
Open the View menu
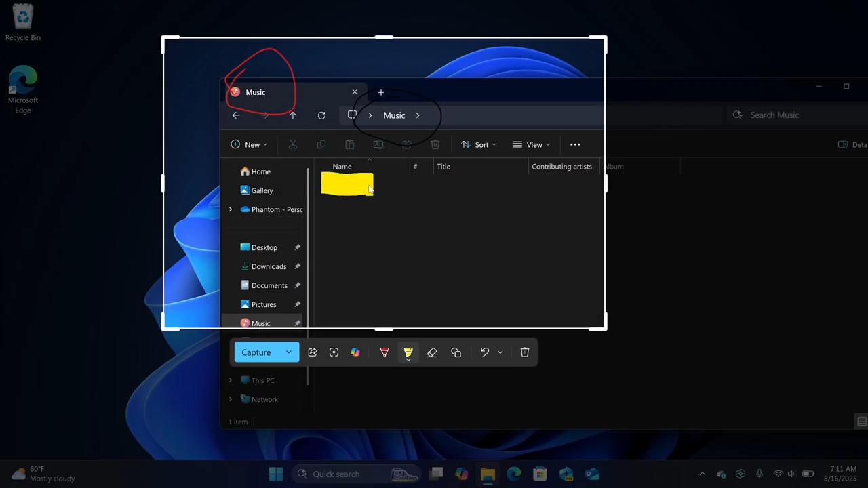pos(531,144)
